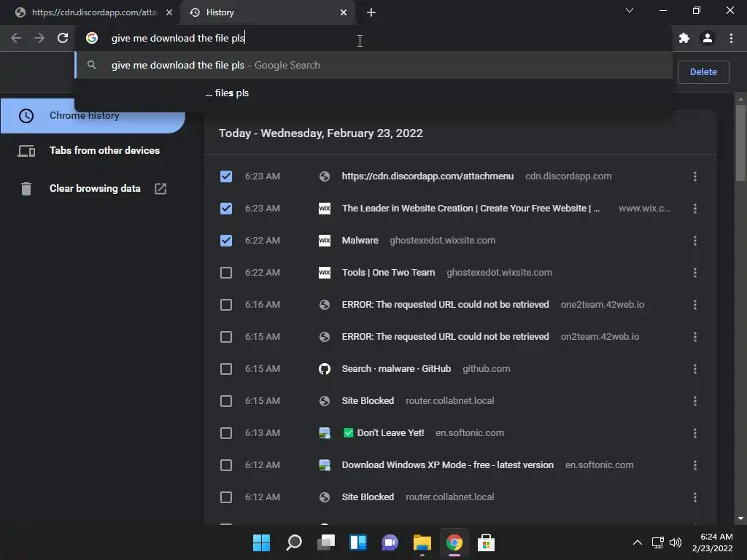Pick the 'files pls' suggestion

point(373,93)
